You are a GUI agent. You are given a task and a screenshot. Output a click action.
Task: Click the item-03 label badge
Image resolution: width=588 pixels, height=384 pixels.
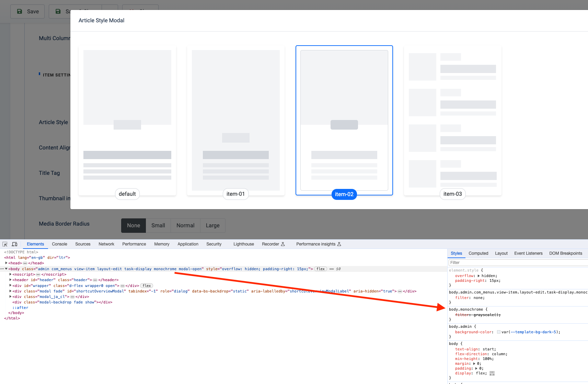pyautogui.click(x=453, y=194)
